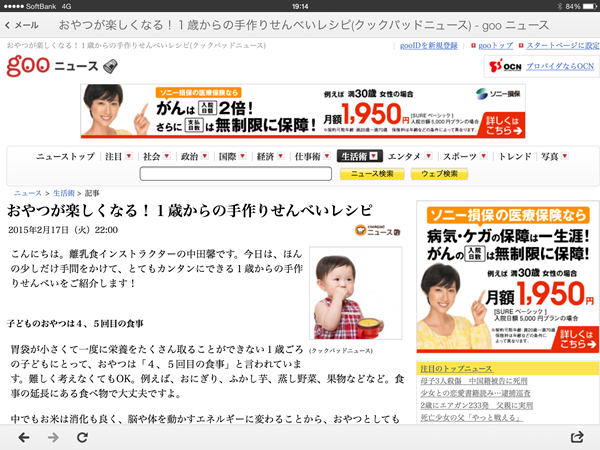Reload the page with refresh icon
Screen dimensions: 600x450
pos(82,437)
